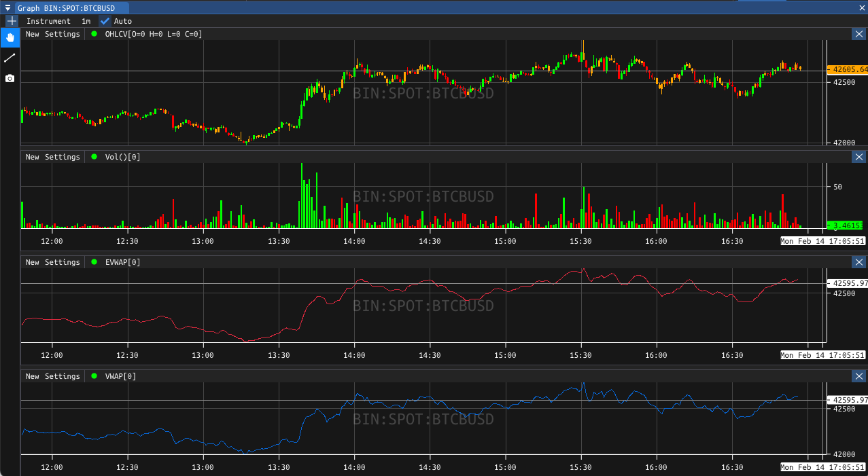Viewport: 868px width, 476px height.
Task: Click the date label under the VWAP chart
Action: point(822,467)
